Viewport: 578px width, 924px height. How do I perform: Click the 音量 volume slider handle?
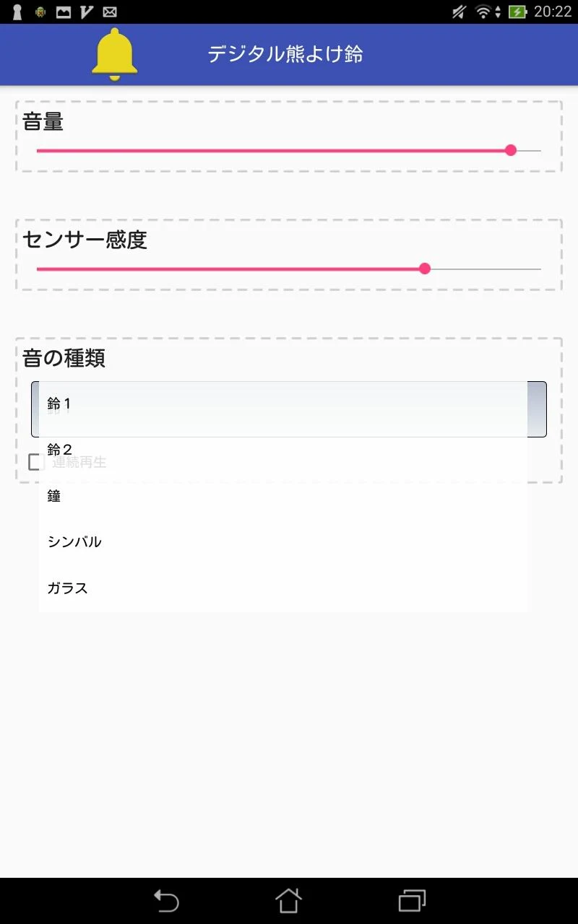point(511,150)
